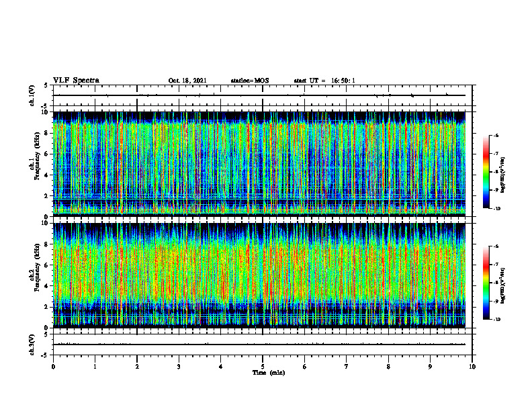Screen dimensions: 532x411
Task: Click time axis tick label "8"
Action: (388, 367)
